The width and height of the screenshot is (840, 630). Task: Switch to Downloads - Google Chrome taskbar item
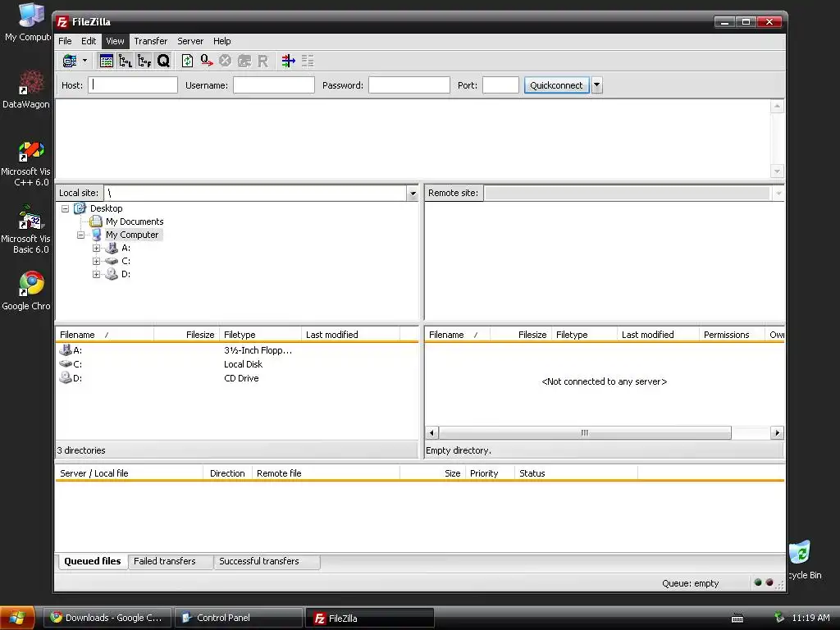tap(107, 618)
